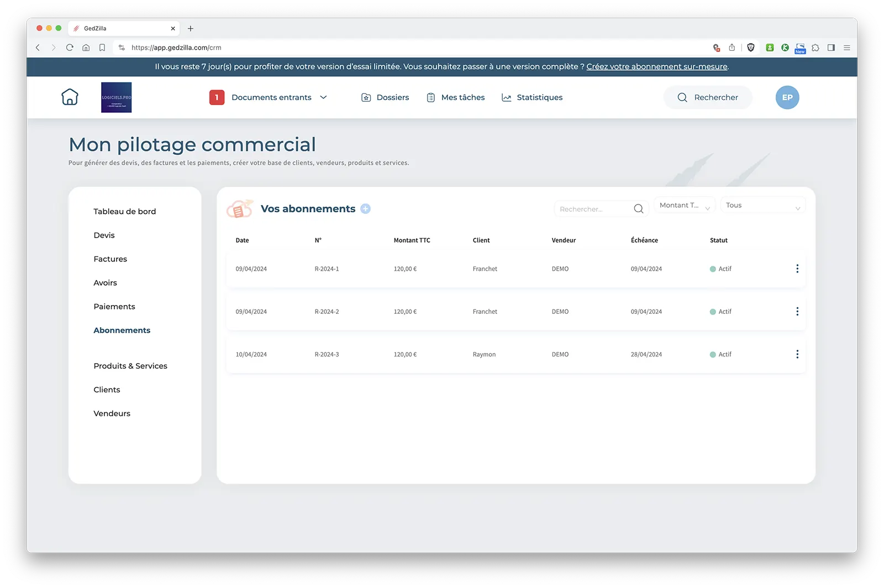Click the Actif status of R-2024-3
884x588 pixels.
(x=720, y=355)
